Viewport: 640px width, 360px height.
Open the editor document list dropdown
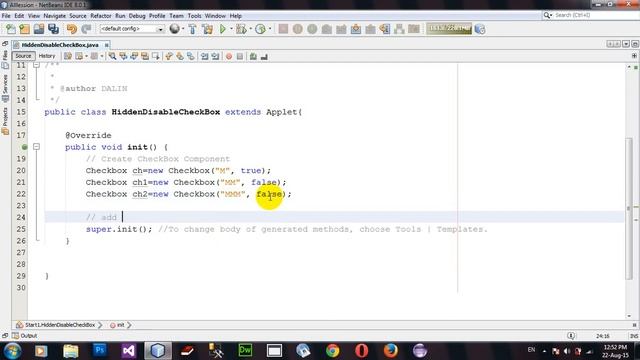tap(626, 44)
